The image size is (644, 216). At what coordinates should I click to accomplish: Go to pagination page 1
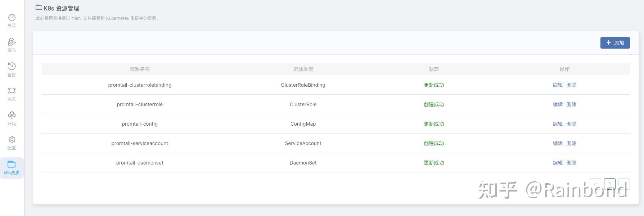pos(609,184)
